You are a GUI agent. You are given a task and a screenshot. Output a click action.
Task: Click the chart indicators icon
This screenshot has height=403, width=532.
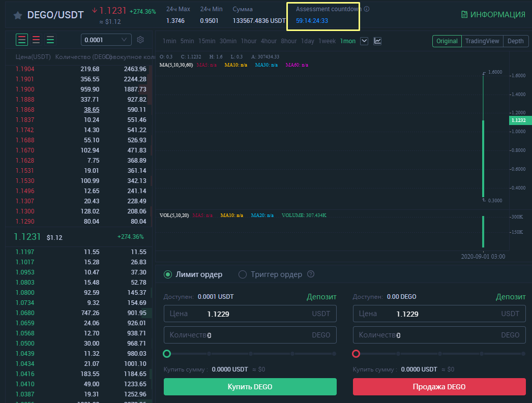coord(377,41)
